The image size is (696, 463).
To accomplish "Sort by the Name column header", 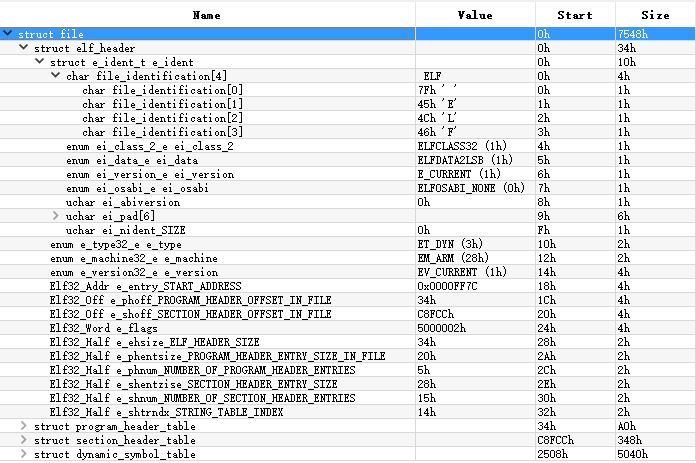I will click(207, 15).
